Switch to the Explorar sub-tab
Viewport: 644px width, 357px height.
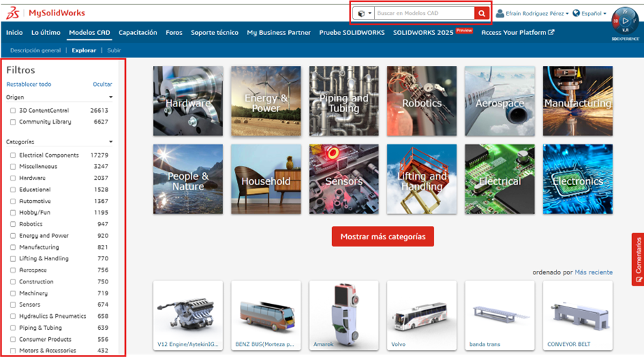[84, 50]
